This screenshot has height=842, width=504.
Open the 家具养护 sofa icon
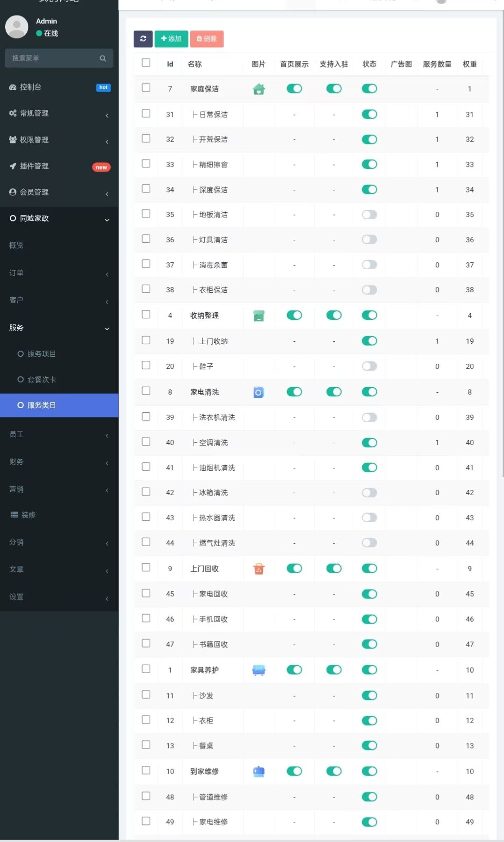[259, 670]
